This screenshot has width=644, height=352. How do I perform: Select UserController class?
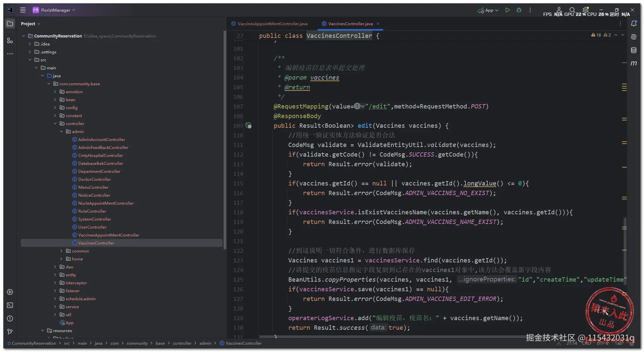[x=92, y=227]
